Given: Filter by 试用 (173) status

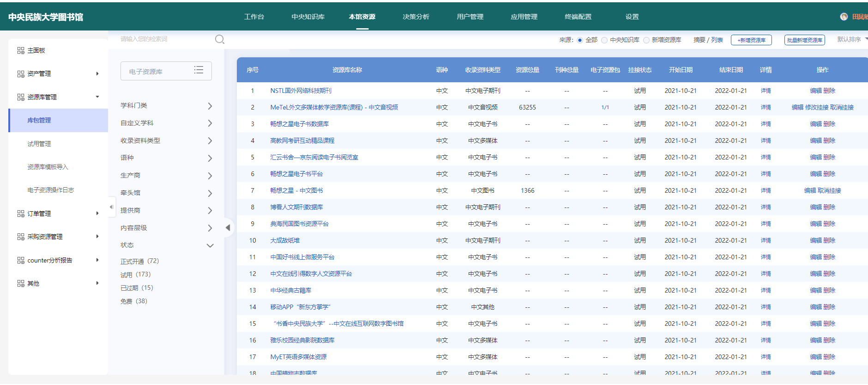Looking at the screenshot, I should coord(135,275).
